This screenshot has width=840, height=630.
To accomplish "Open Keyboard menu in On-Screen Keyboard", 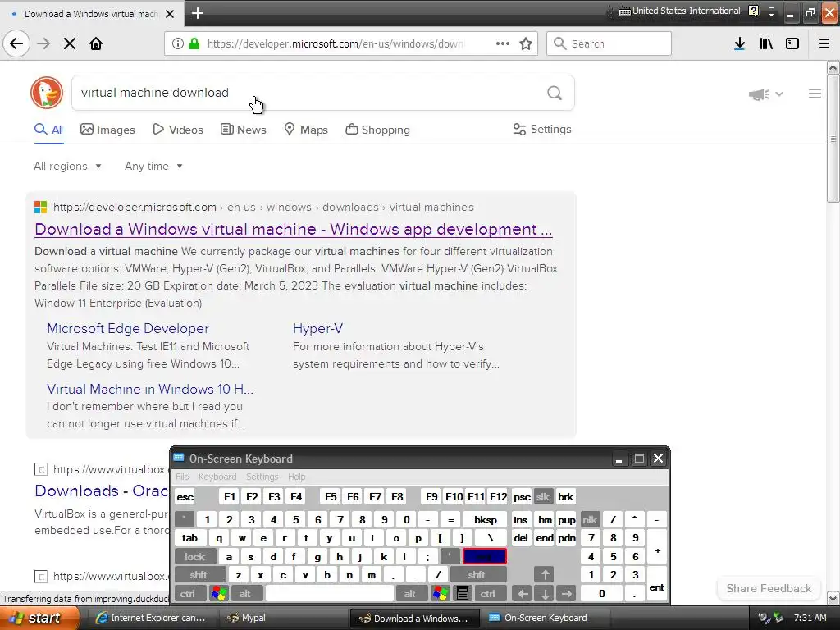I will click(x=217, y=477).
